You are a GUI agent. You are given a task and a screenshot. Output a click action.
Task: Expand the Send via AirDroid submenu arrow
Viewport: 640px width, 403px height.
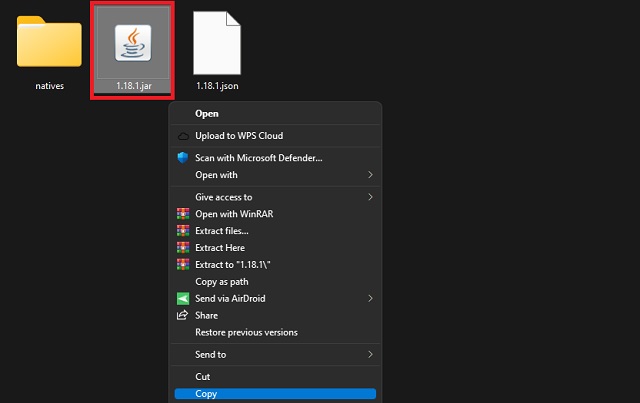370,298
